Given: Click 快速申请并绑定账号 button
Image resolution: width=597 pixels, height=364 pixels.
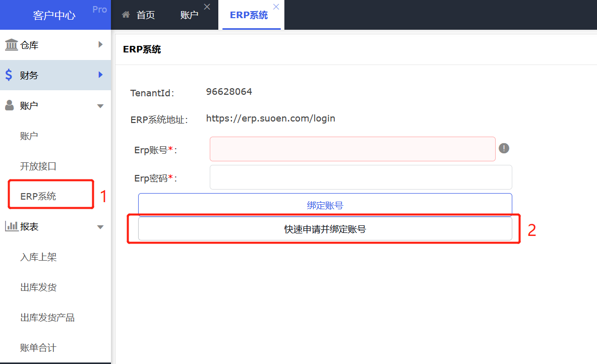Looking at the screenshot, I should coord(325,229).
